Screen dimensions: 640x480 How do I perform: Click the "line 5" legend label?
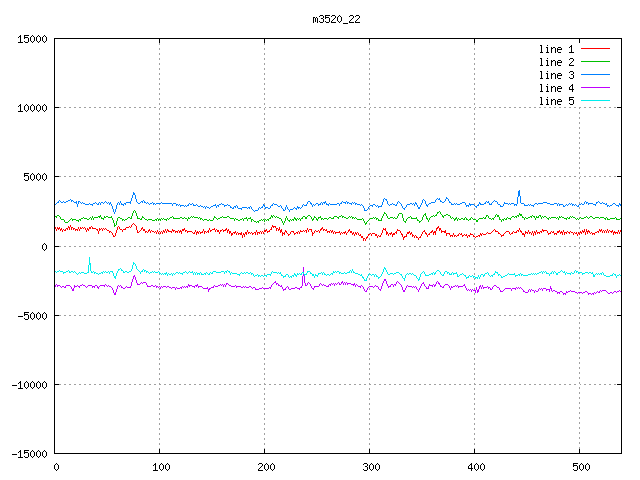tap(556, 101)
